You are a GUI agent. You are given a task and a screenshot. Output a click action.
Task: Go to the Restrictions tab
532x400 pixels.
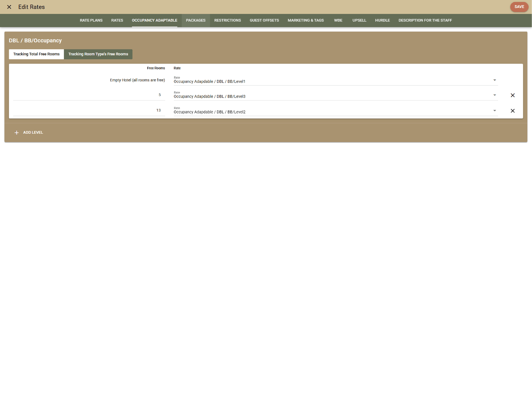[227, 20]
